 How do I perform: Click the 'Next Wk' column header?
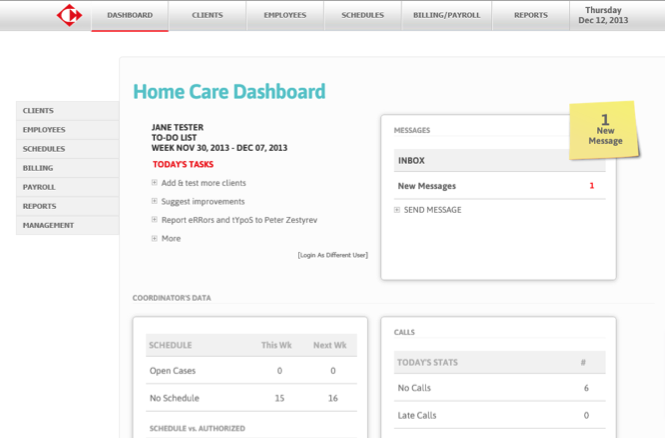tap(330, 345)
